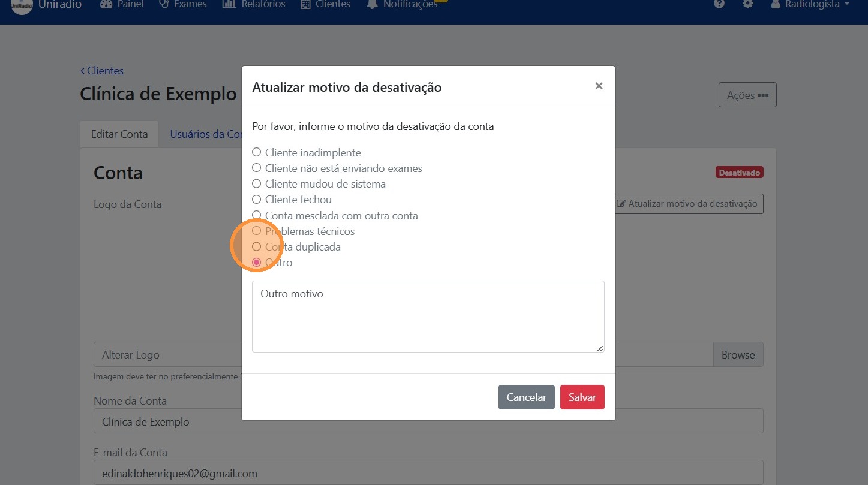The width and height of the screenshot is (868, 485).
Task: Open the Ações dropdown menu
Action: (x=747, y=95)
